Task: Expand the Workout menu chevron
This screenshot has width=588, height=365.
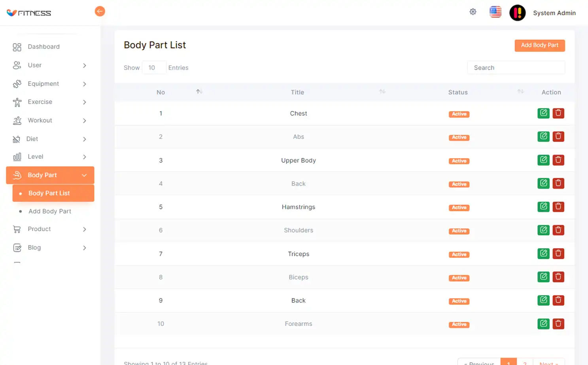Action: coord(85,121)
